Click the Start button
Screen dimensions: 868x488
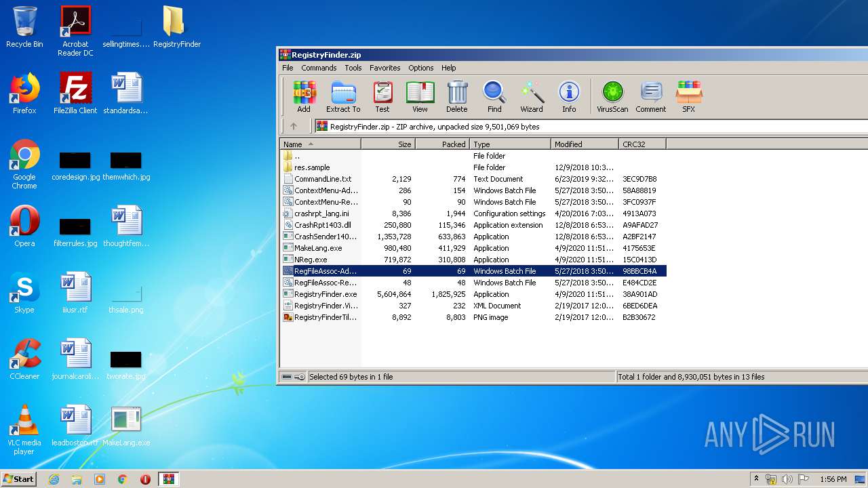(x=19, y=479)
